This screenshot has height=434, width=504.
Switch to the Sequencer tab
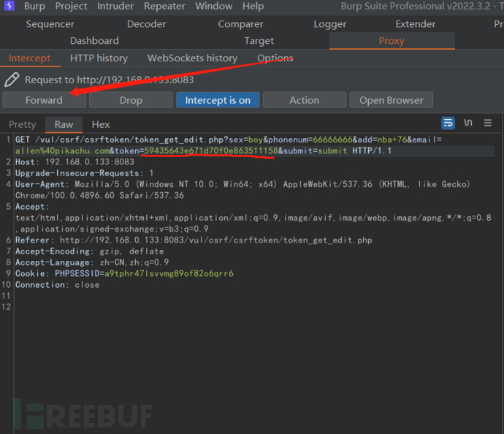click(x=50, y=24)
